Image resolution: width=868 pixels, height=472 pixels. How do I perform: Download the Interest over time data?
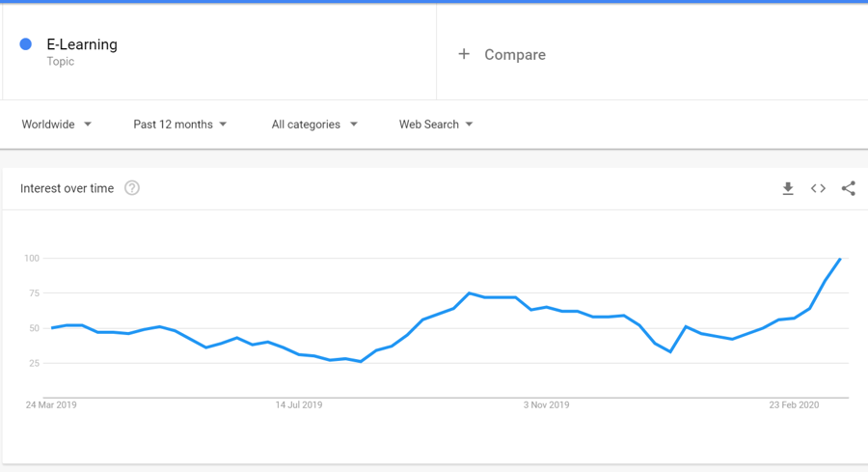(x=788, y=188)
